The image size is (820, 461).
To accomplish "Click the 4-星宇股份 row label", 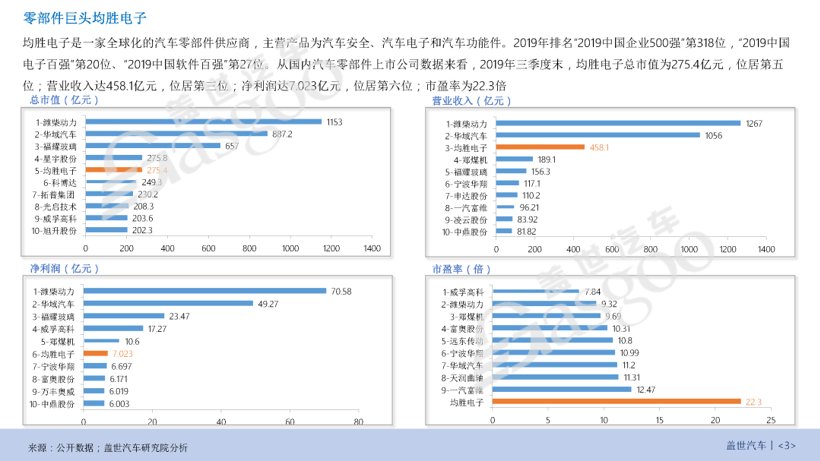I will pos(55,159).
